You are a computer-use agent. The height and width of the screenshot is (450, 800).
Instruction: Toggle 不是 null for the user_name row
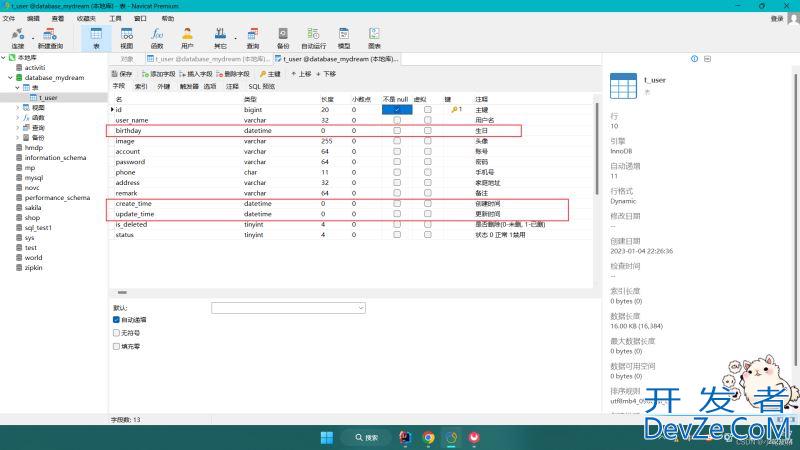point(397,120)
